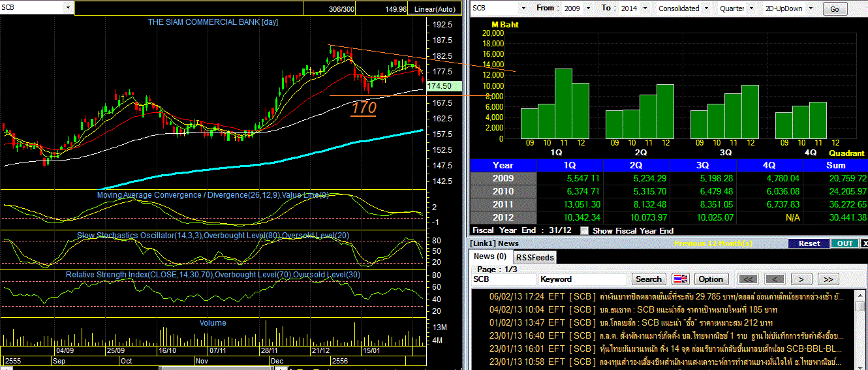Switch to the RSSFeeds tab
The image size is (868, 370).
(535, 257)
